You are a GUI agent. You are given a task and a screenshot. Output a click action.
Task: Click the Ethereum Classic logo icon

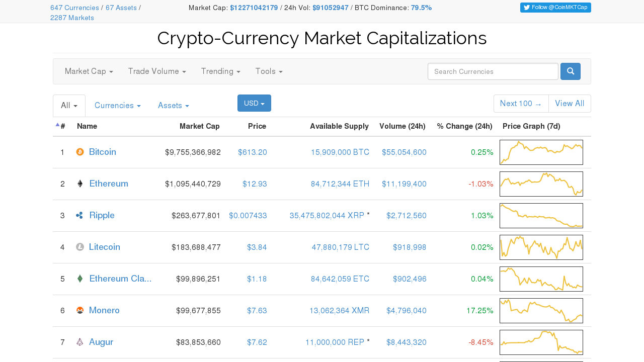pos(79,279)
